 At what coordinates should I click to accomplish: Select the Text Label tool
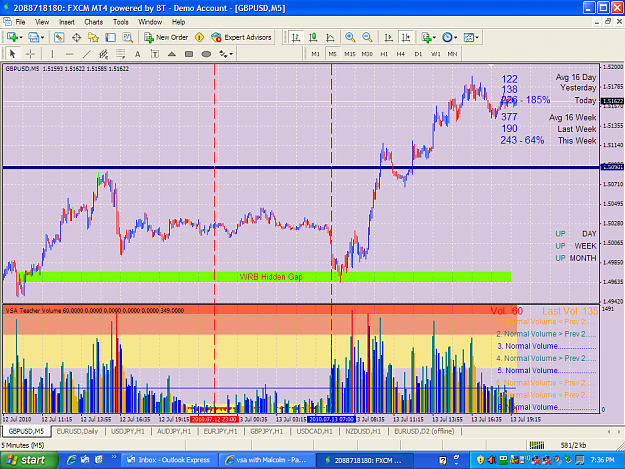pos(155,54)
